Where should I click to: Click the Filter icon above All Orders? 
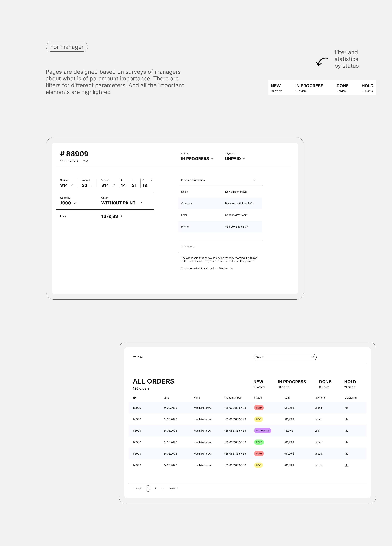[x=135, y=357]
